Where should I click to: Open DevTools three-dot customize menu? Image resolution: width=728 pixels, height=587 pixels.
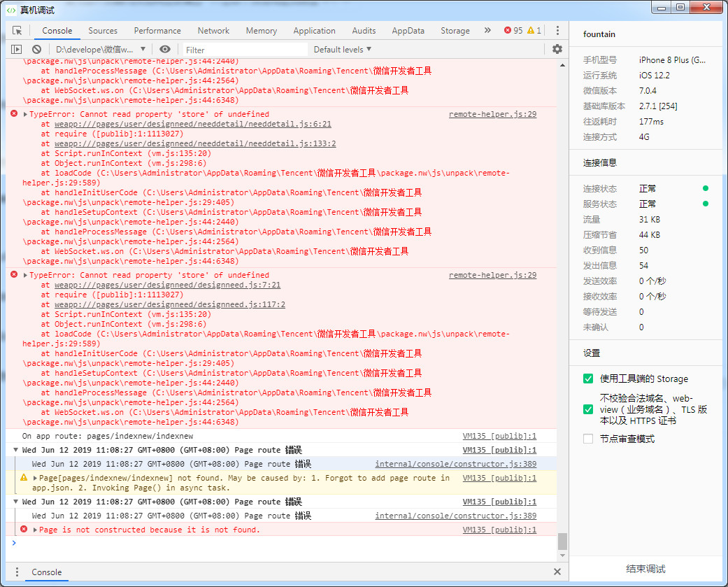557,31
